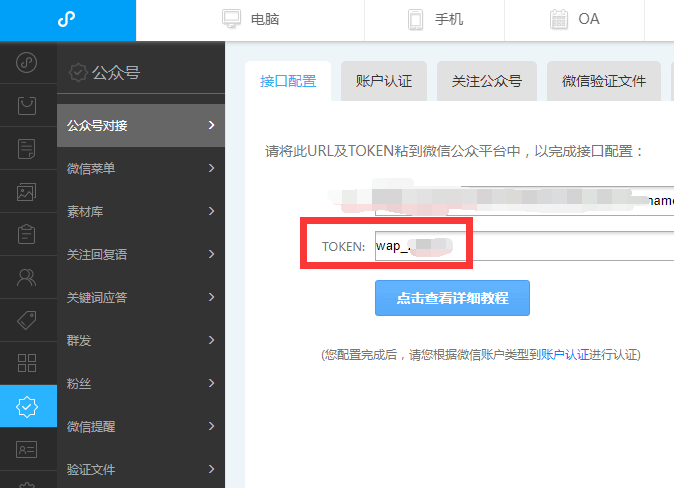The height and width of the screenshot is (488, 674).
Task: Open the 关键词应答 menu entry
Action: [141, 298]
